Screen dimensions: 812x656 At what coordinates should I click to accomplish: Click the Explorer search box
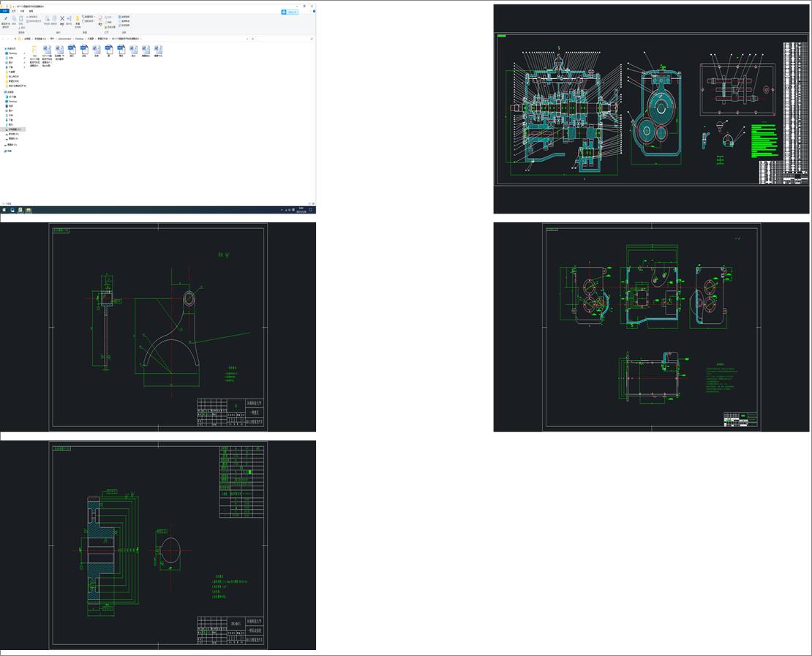[285, 39]
